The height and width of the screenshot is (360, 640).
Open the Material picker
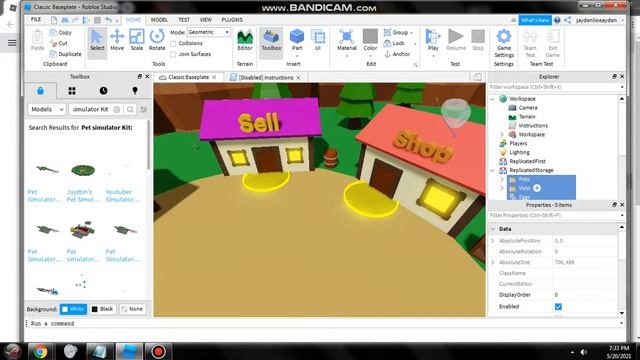point(347,40)
